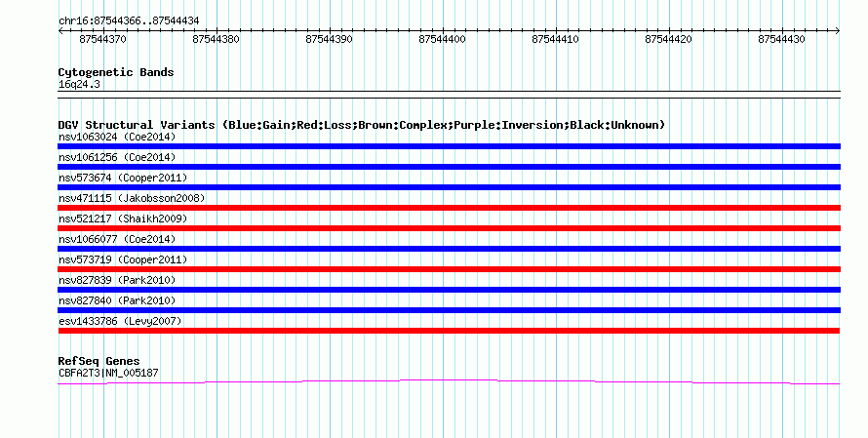The width and height of the screenshot is (868, 438).
Task: Open the CBFA2T3|NM_005187 gene label
Action: coord(108,374)
